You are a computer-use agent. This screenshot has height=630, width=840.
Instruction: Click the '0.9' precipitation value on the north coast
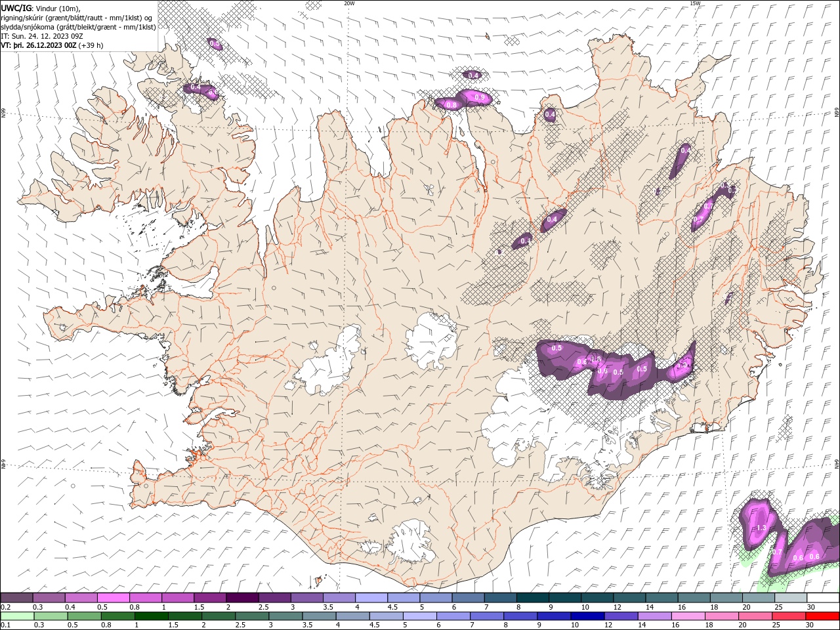479,98
